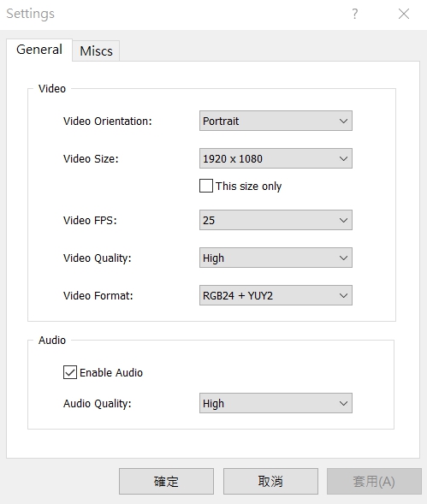
Task: Click the Portrait dropdown arrow chevron
Action: [x=343, y=122]
